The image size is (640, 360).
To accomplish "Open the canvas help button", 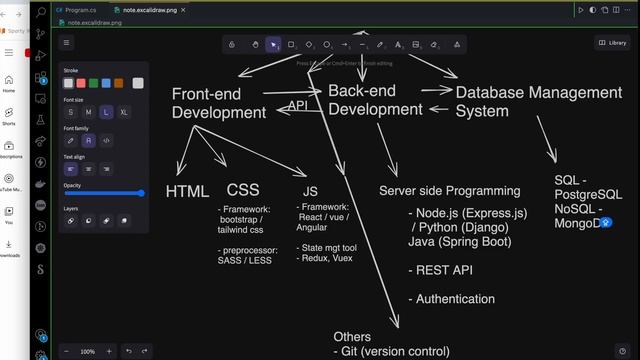I will 622,351.
